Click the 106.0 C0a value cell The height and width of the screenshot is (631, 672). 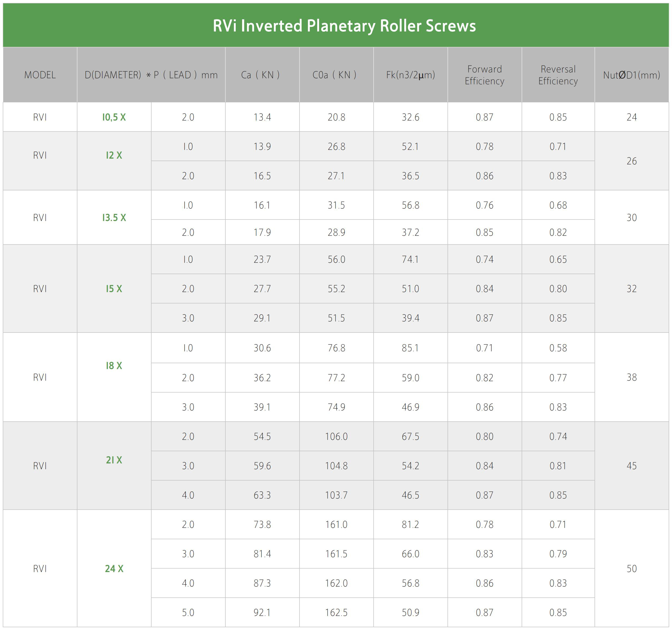point(336,436)
